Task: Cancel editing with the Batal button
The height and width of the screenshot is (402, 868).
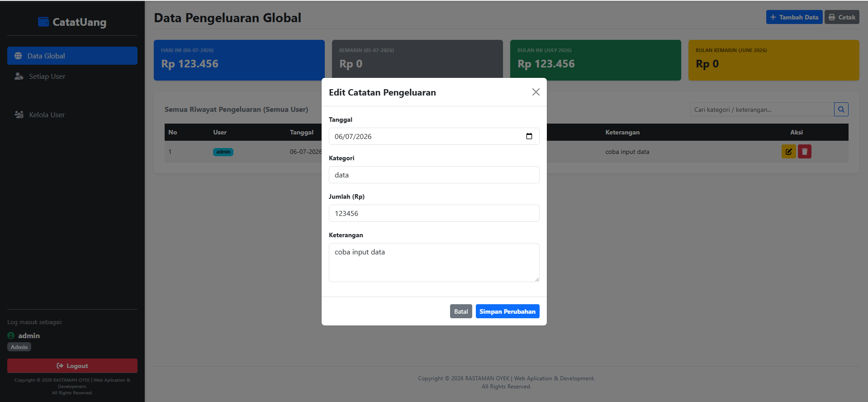Action: coord(461,311)
